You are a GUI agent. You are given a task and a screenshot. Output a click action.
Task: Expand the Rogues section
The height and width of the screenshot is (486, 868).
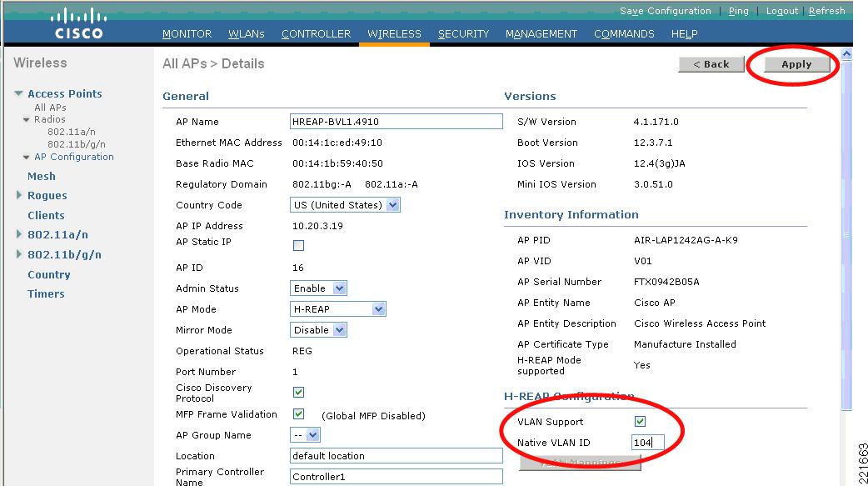[19, 195]
